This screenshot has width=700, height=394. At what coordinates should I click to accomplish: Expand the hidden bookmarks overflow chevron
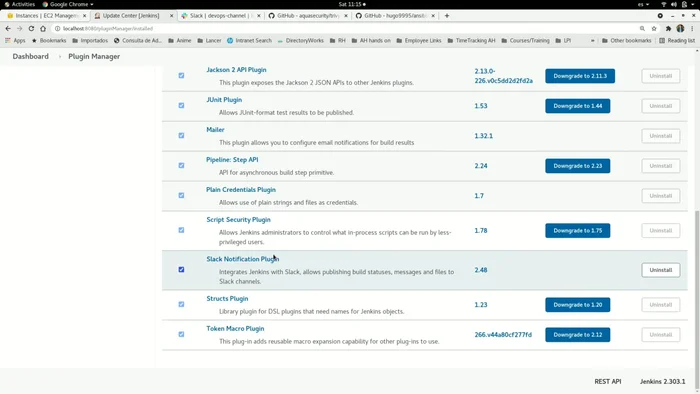(x=592, y=41)
